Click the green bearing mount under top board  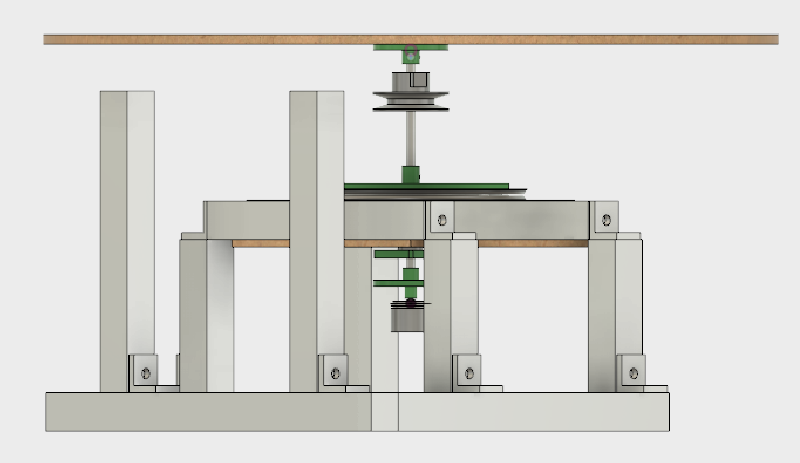click(x=410, y=53)
